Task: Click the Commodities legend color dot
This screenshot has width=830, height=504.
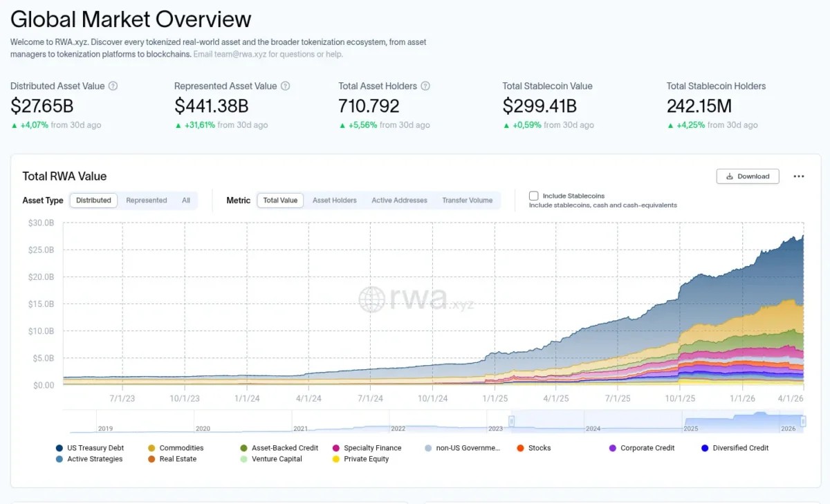Action: click(151, 448)
